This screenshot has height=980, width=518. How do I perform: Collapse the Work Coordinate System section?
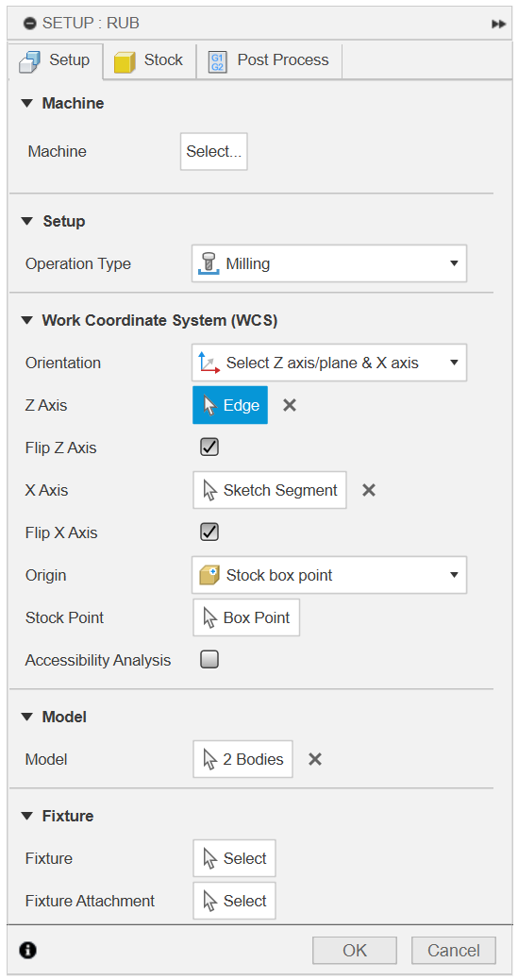coord(25,321)
